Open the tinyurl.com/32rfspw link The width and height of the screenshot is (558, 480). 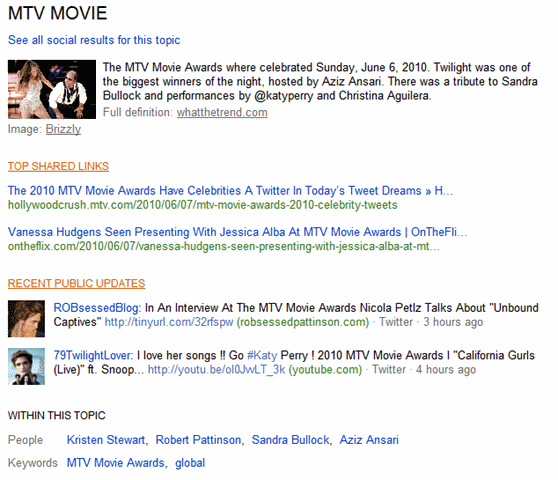169,322
